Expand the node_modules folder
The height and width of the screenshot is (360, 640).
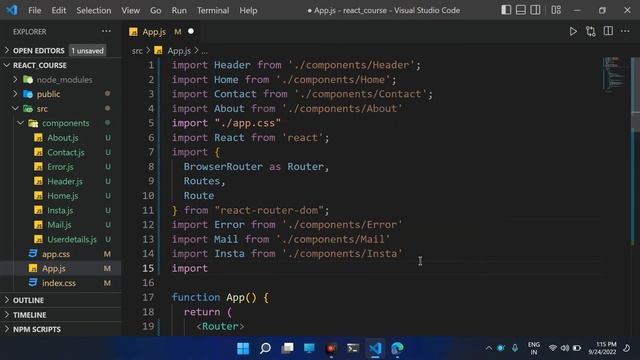click(61, 80)
